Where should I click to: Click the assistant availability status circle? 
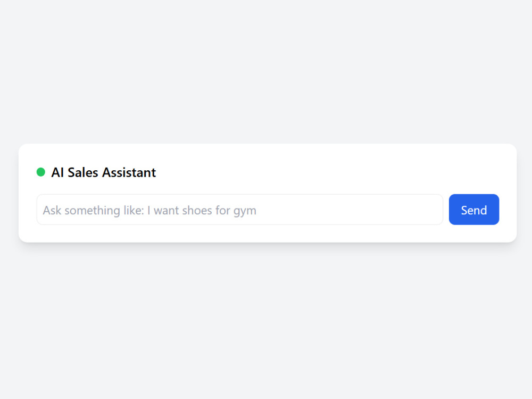(41, 172)
